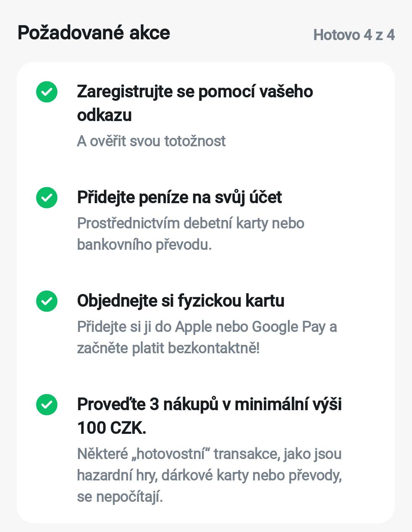
Task: Click the green checkmark beside Zaregistrujte se
Action: 47,92
